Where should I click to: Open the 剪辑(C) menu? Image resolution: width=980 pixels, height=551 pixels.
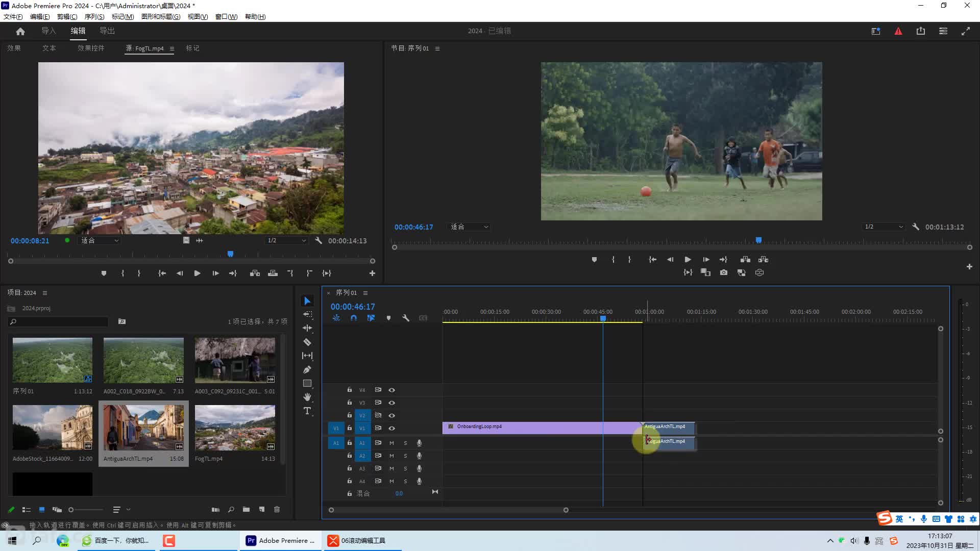pyautogui.click(x=67, y=16)
